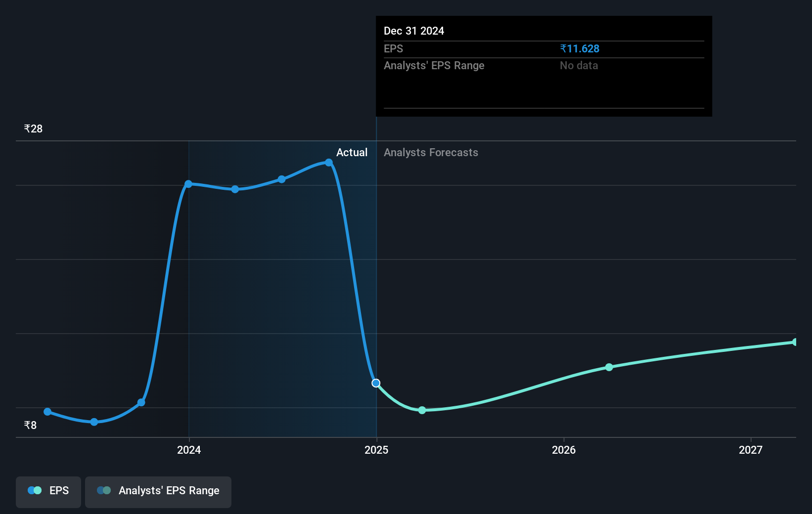Click the 'Analysts Forecasts' section label
812x514 pixels.
click(431, 152)
